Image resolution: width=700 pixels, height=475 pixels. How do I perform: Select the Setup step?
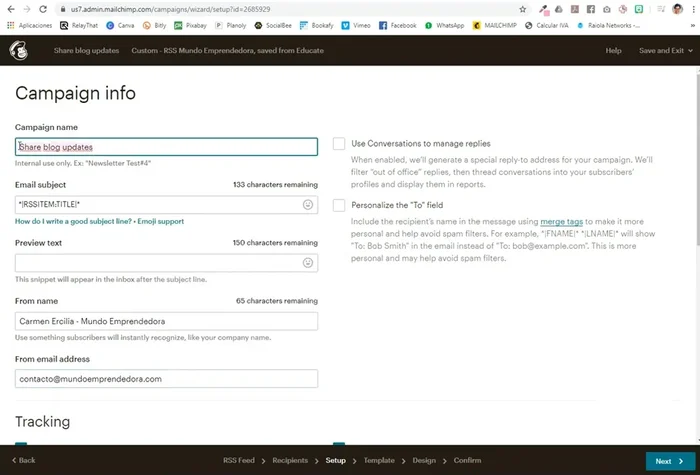pyautogui.click(x=335, y=460)
